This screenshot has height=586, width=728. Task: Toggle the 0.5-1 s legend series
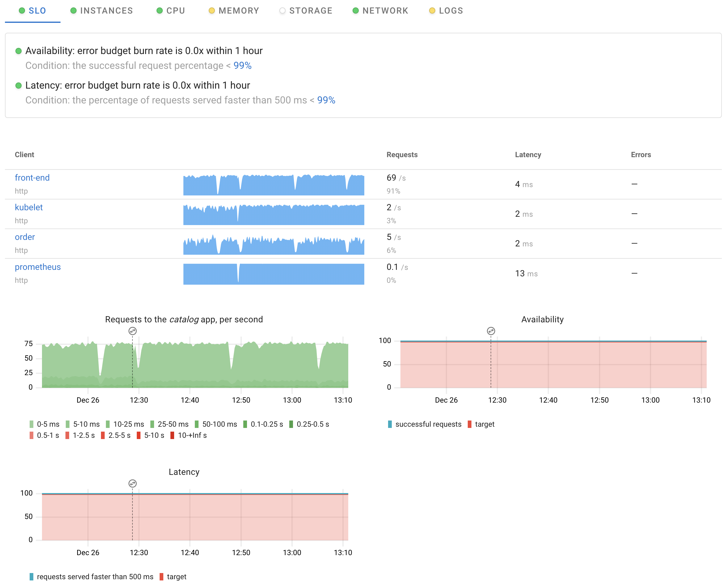coord(44,435)
